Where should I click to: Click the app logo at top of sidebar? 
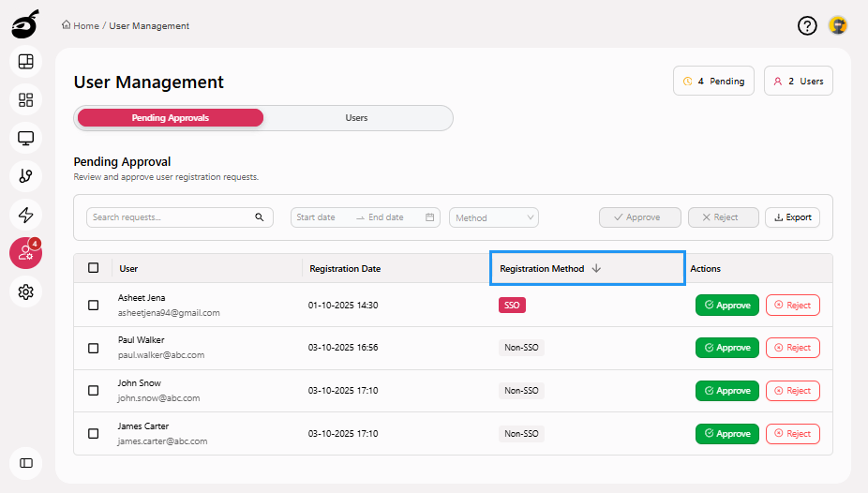point(25,23)
